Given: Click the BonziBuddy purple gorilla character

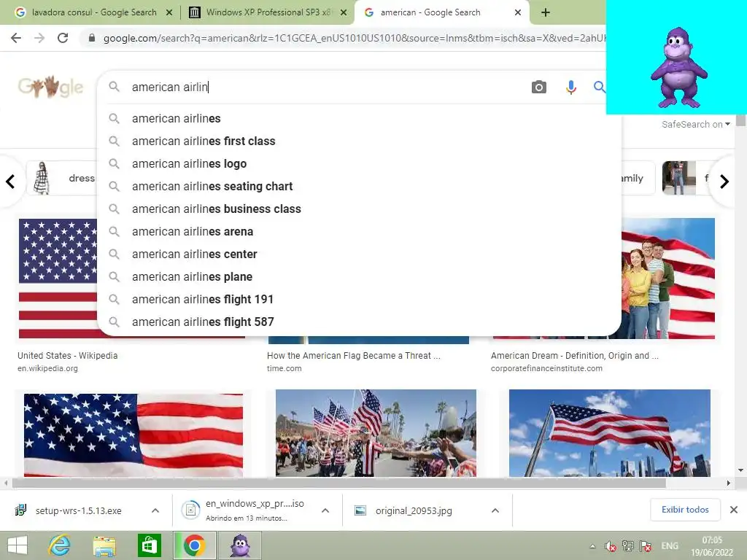Looking at the screenshot, I should (678, 68).
